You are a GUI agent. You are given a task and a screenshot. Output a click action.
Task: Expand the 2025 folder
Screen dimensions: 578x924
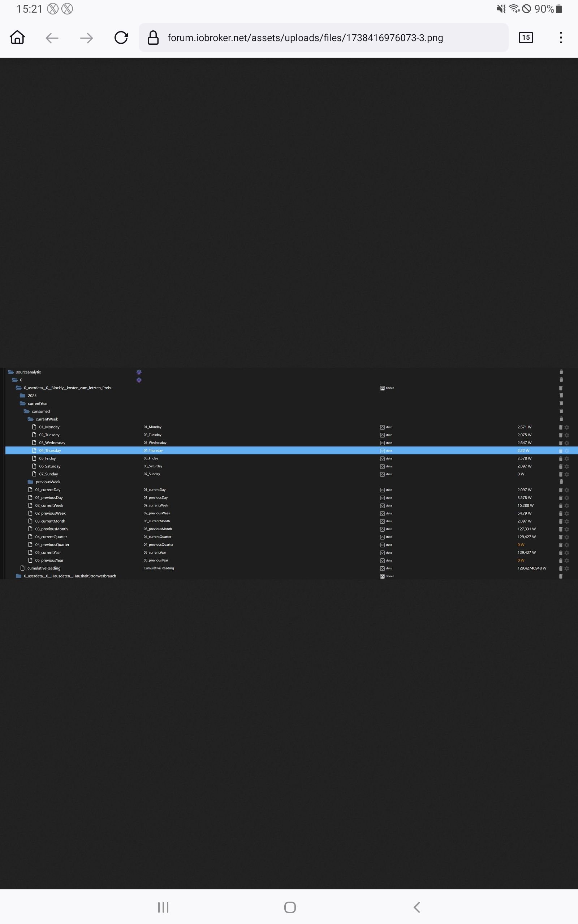22,396
